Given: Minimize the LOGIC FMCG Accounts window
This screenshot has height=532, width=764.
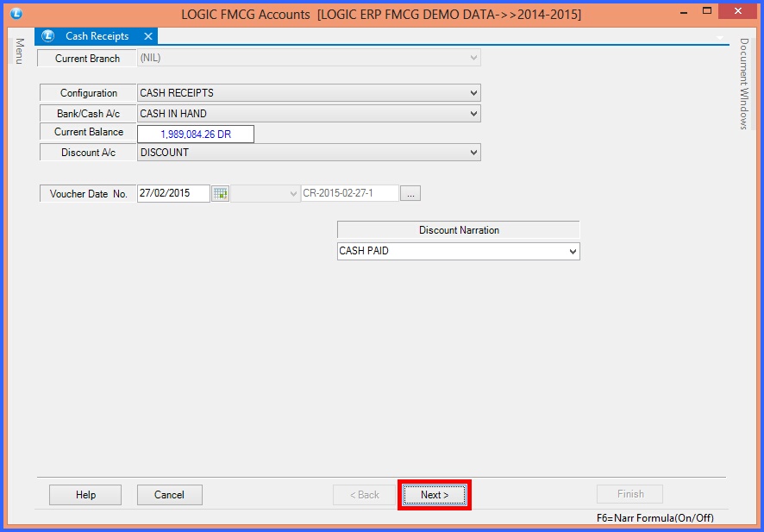Looking at the screenshot, I should [684, 12].
